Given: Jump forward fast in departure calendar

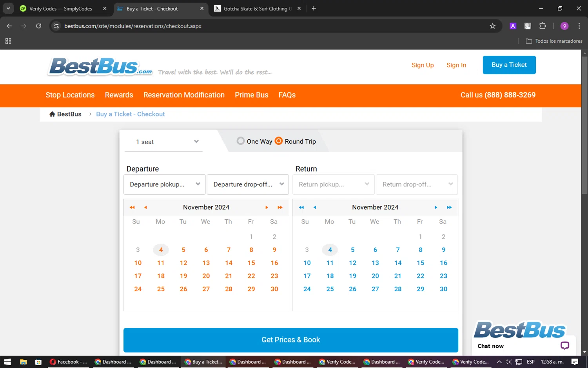Looking at the screenshot, I should [x=280, y=207].
